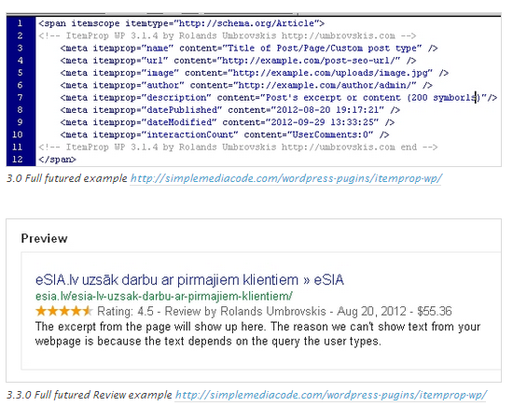Click the excerpt description paragraph in preview
The image size is (513, 420).
point(257,334)
